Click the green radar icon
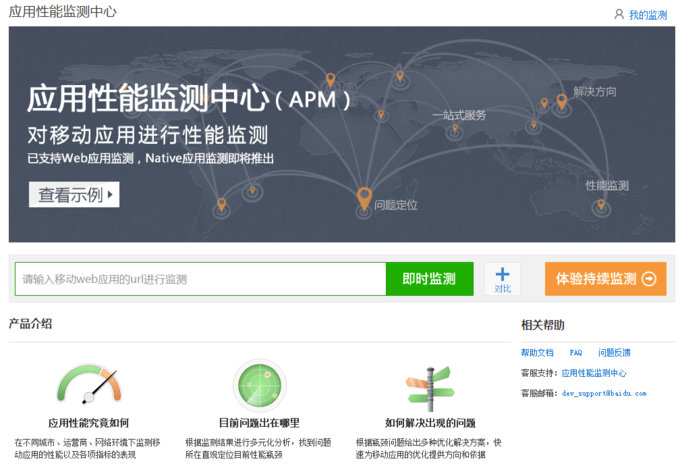 click(x=260, y=385)
